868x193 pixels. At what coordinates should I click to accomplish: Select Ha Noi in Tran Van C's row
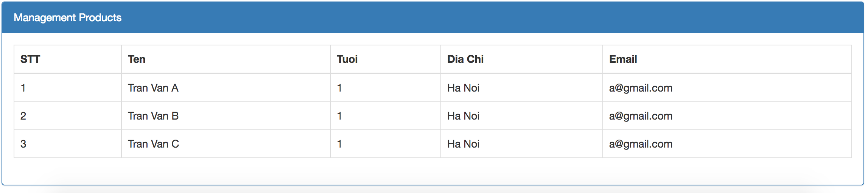(463, 144)
